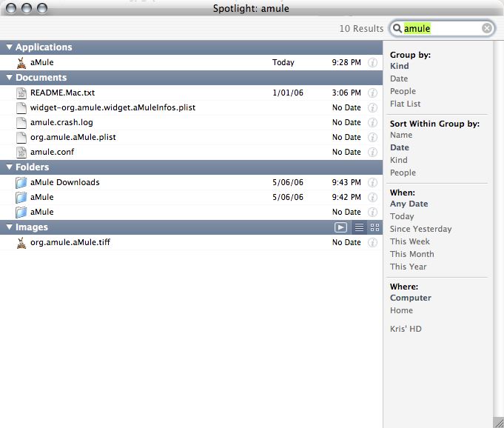Filter When to Any Date
Image resolution: width=504 pixels, height=428 pixels.
[409, 204]
